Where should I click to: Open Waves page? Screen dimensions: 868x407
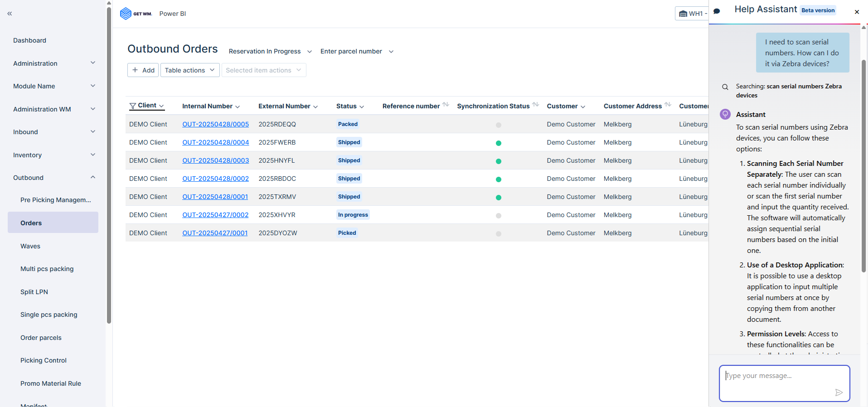click(x=30, y=246)
